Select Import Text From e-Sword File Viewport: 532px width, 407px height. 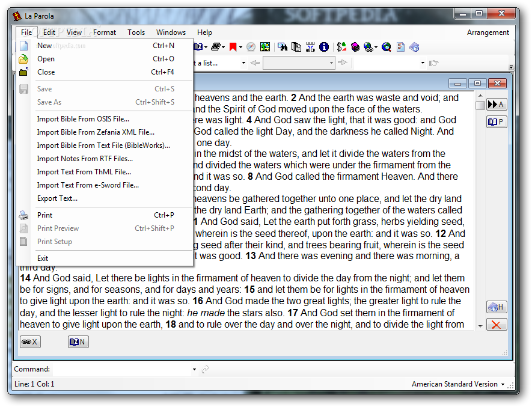coord(105,185)
